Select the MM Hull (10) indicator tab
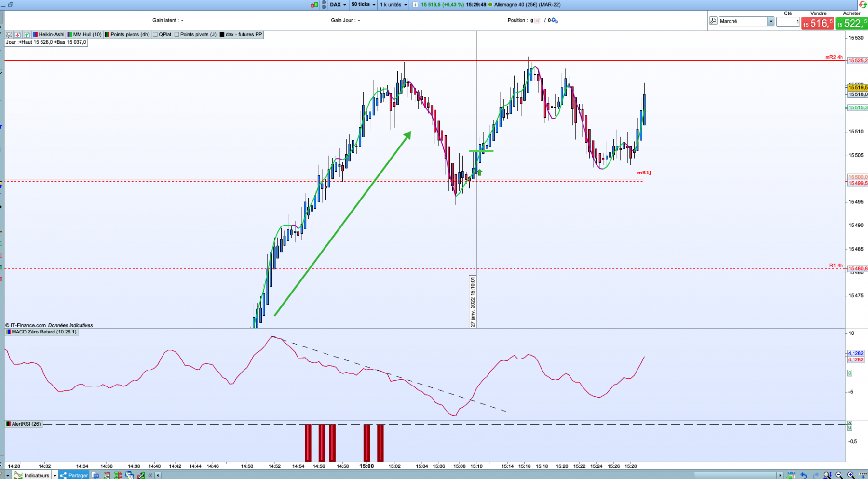The image size is (868, 479). 84,35
